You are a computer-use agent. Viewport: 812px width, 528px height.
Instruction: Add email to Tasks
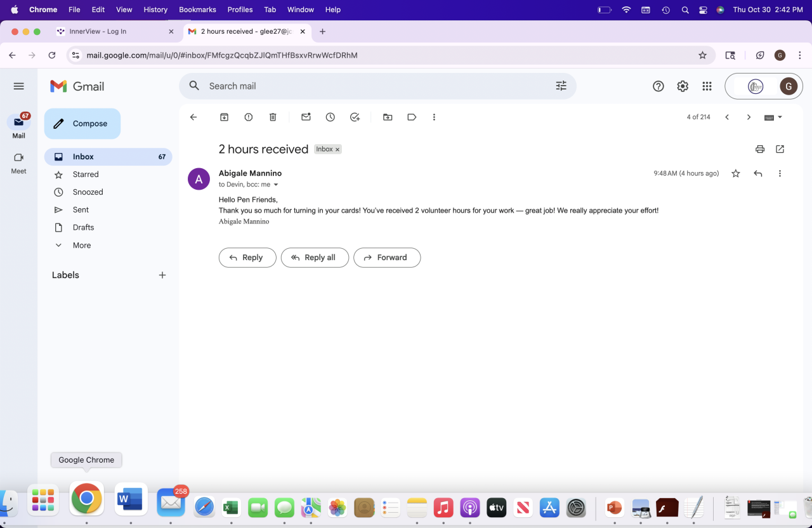[355, 117]
